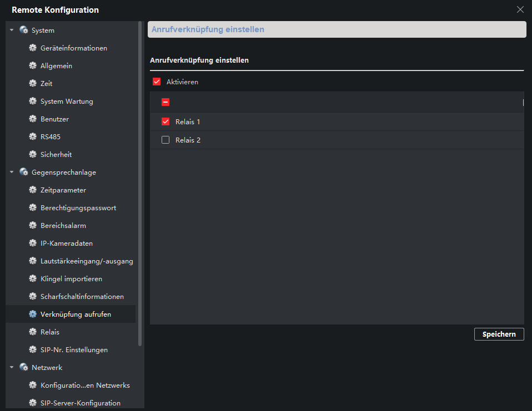Image resolution: width=532 pixels, height=411 pixels.
Task: Click the gear icon beside Geräteinformationen
Action: point(33,48)
